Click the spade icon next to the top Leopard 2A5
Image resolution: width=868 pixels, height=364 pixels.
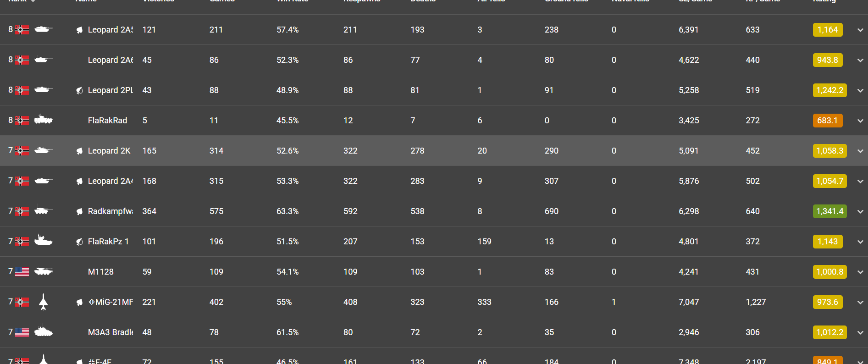tap(79, 30)
